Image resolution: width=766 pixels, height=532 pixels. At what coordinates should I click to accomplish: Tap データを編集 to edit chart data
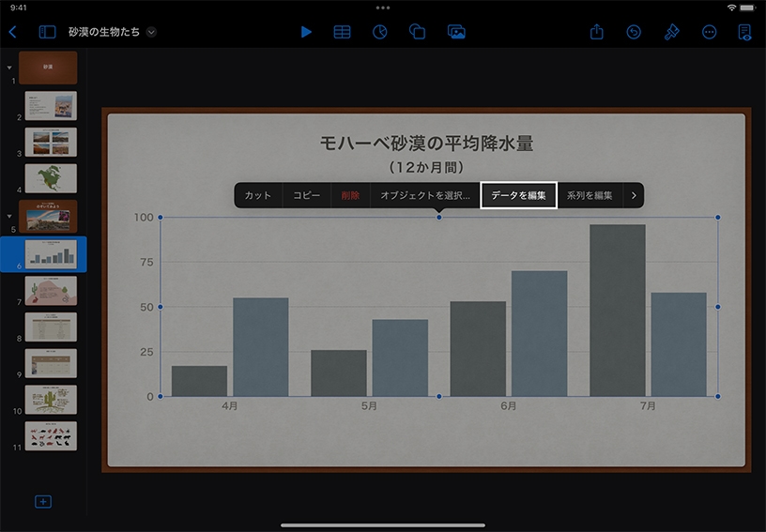(518, 195)
